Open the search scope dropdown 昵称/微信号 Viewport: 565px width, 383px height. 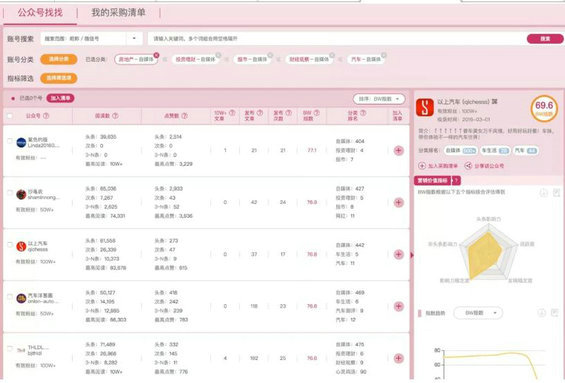[92, 38]
